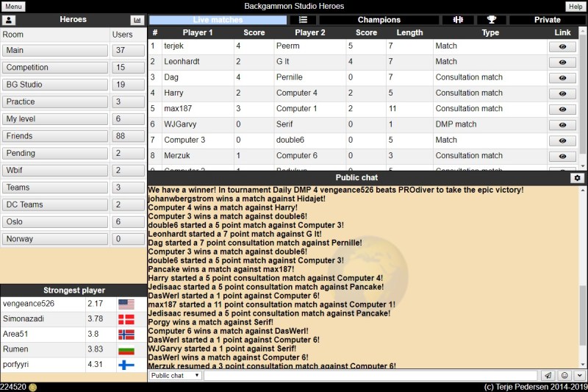Select Pernille in Player 2 column
This screenshot has width=588, height=392.
289,77
